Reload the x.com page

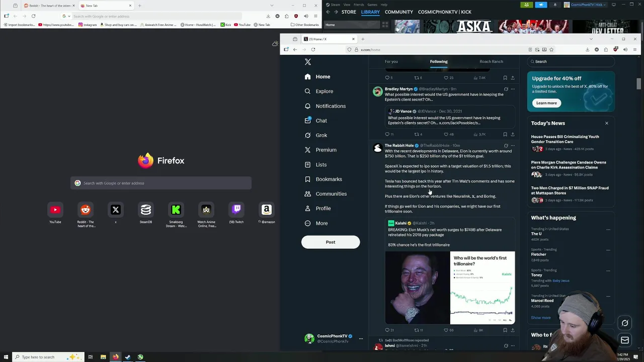pos(313,50)
